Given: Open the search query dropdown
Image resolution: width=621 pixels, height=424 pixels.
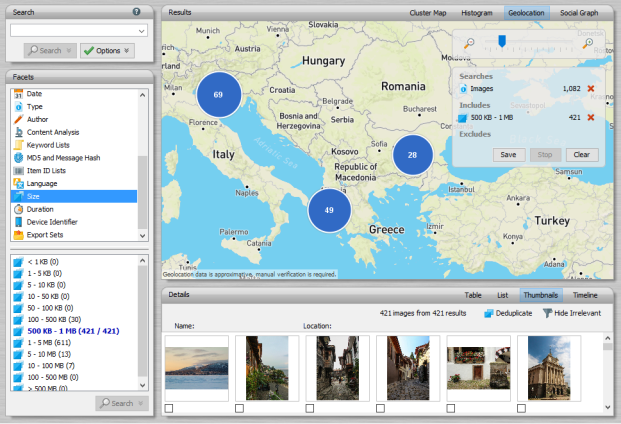Looking at the screenshot, I should click(x=139, y=30).
